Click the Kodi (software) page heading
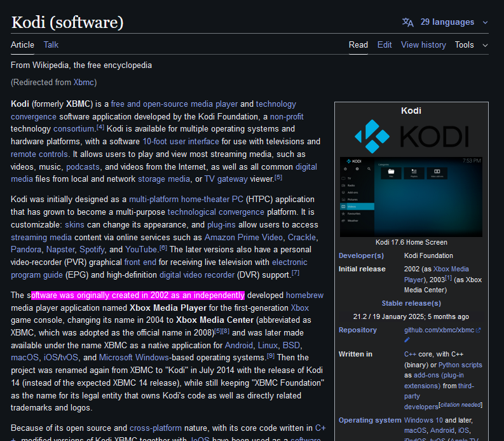The width and height of the screenshot is (504, 441). tap(67, 22)
